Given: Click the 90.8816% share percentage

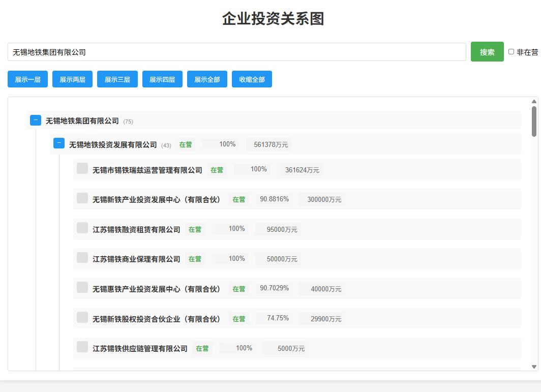Looking at the screenshot, I should [274, 199].
